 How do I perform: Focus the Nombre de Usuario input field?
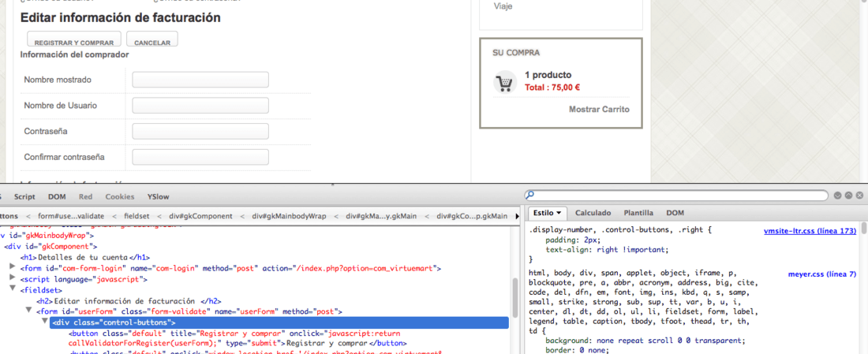pos(200,106)
